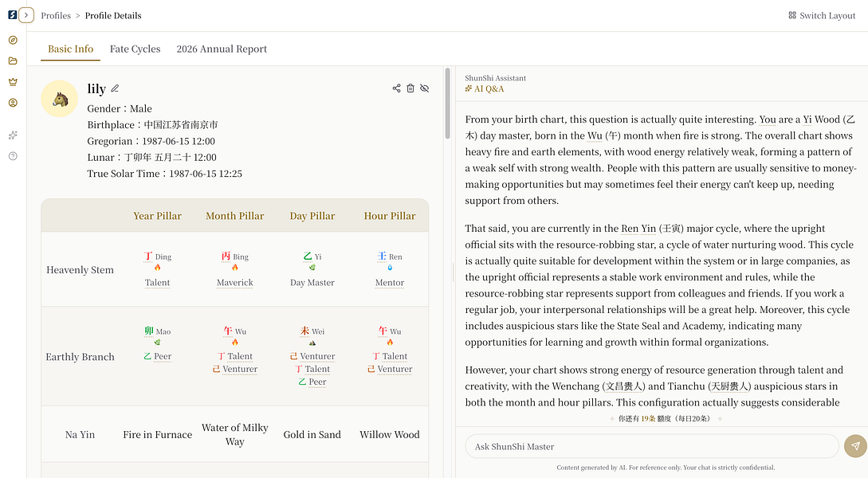Open the compass explore sidebar icon
Screen dimensions: 868x478
tap(13, 40)
